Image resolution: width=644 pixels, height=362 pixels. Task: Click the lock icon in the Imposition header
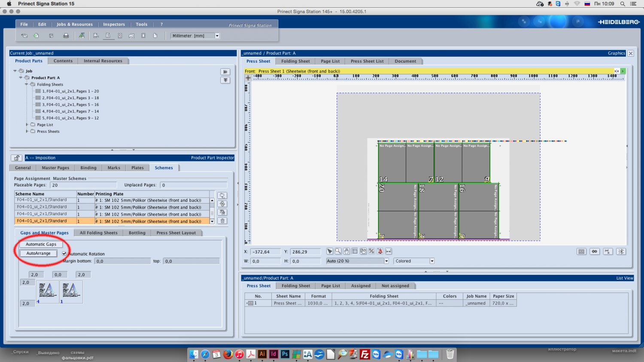(x=16, y=158)
